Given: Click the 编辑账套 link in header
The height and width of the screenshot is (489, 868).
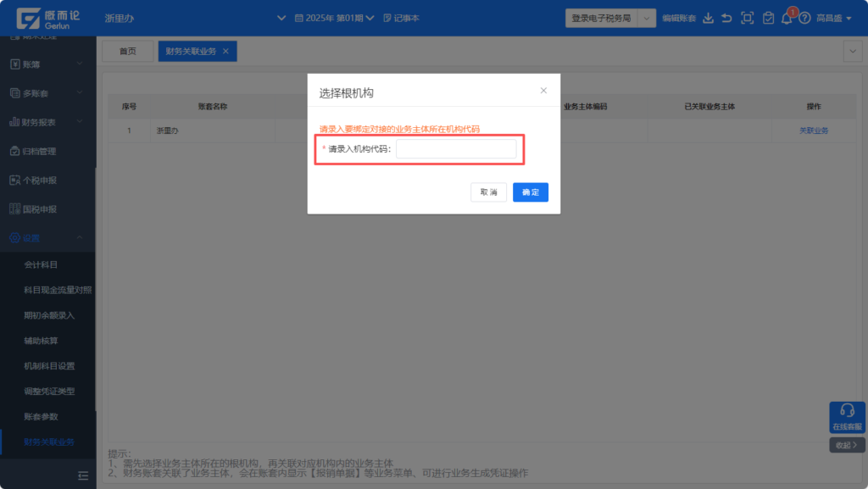Looking at the screenshot, I should click(678, 18).
